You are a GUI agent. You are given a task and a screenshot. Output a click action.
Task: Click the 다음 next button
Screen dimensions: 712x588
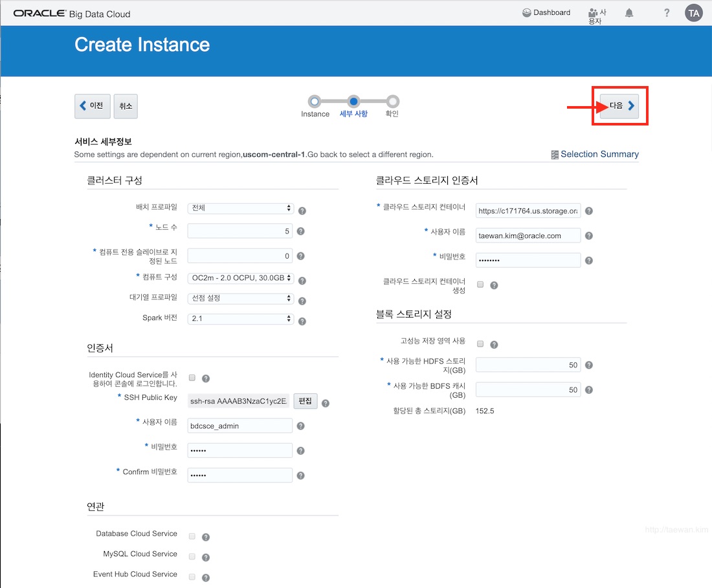[619, 106]
